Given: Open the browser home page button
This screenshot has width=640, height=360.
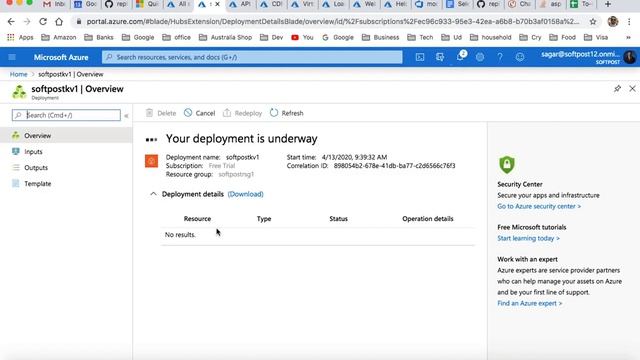Looking at the screenshot, I should point(59,22).
